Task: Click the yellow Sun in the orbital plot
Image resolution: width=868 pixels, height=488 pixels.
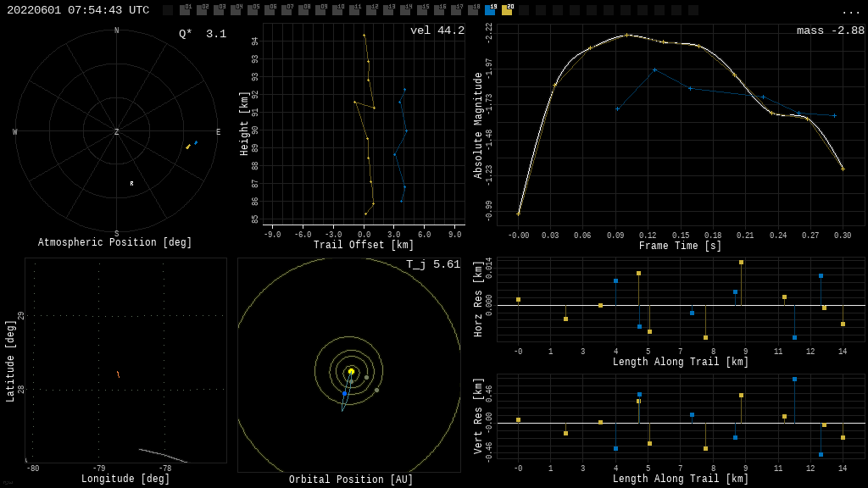Action: pyautogui.click(x=351, y=371)
